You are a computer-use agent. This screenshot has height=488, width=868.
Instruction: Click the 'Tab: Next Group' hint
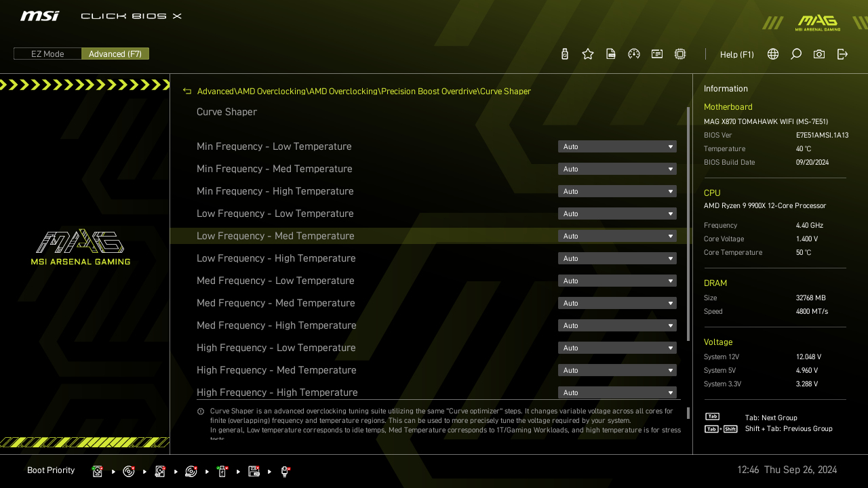pyautogui.click(x=771, y=418)
